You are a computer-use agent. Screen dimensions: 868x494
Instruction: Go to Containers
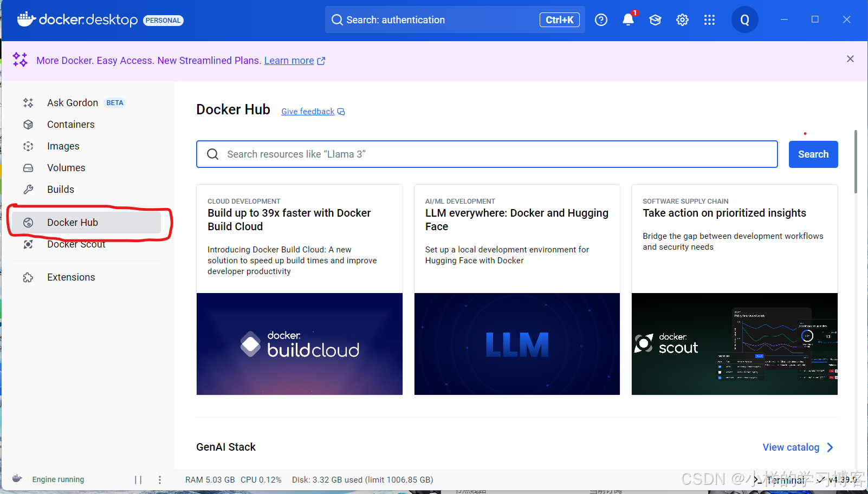(71, 125)
